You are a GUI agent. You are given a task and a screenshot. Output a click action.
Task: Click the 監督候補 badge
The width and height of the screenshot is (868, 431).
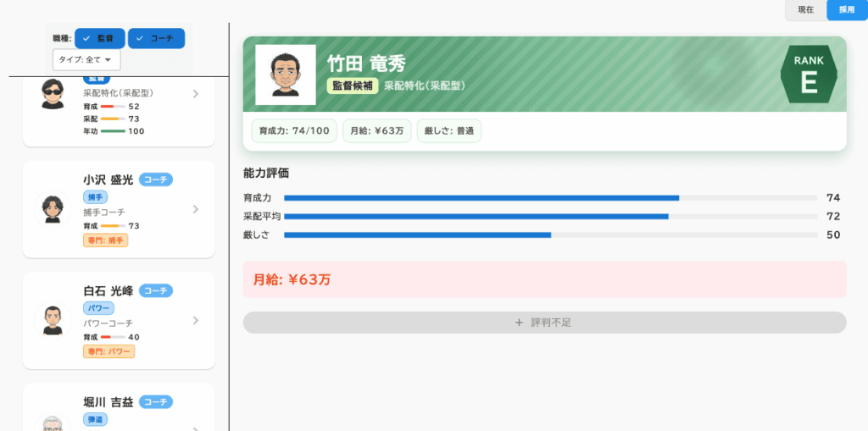pos(352,86)
